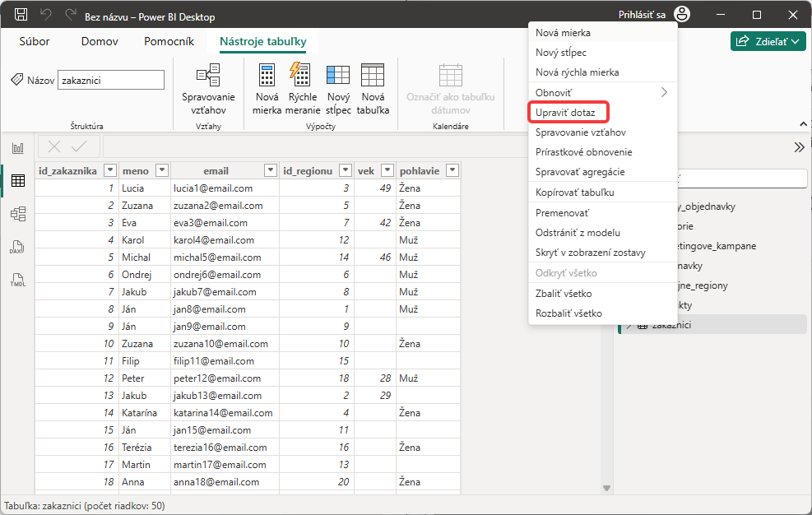Choose Skryť v zobrazení zostavy entry
The height and width of the screenshot is (515, 812).
click(603, 253)
